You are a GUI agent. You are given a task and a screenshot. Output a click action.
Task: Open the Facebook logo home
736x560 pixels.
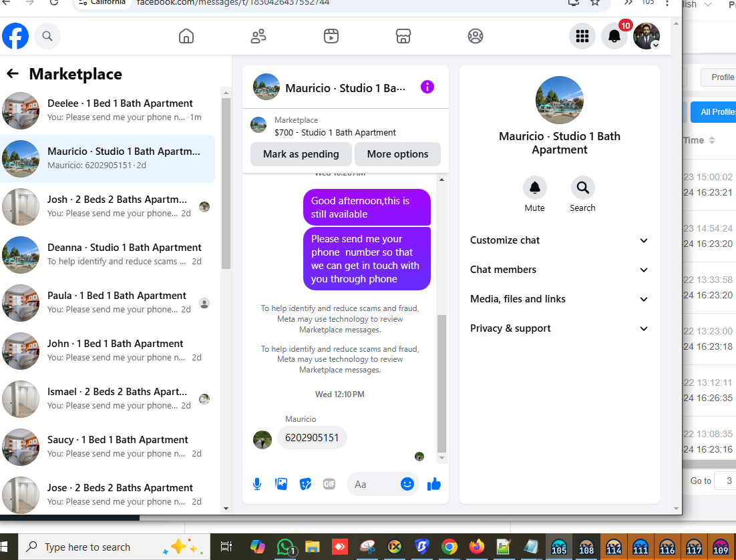click(15, 36)
